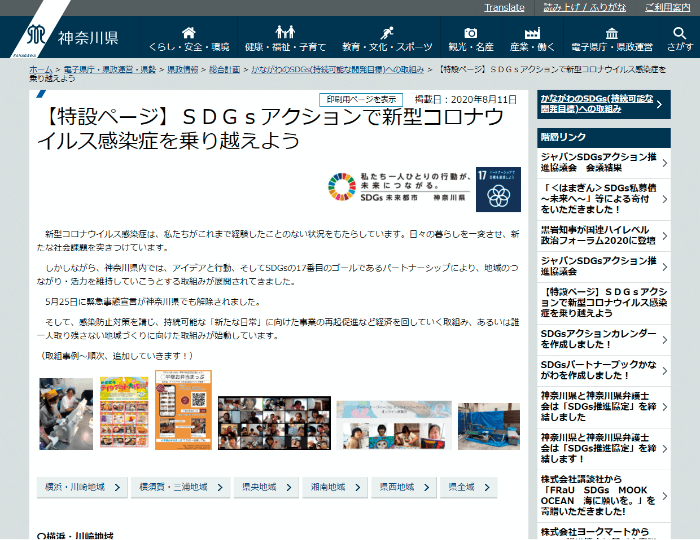Click chevron beside はまぎんSDGs私募債 item

[x=664, y=199]
